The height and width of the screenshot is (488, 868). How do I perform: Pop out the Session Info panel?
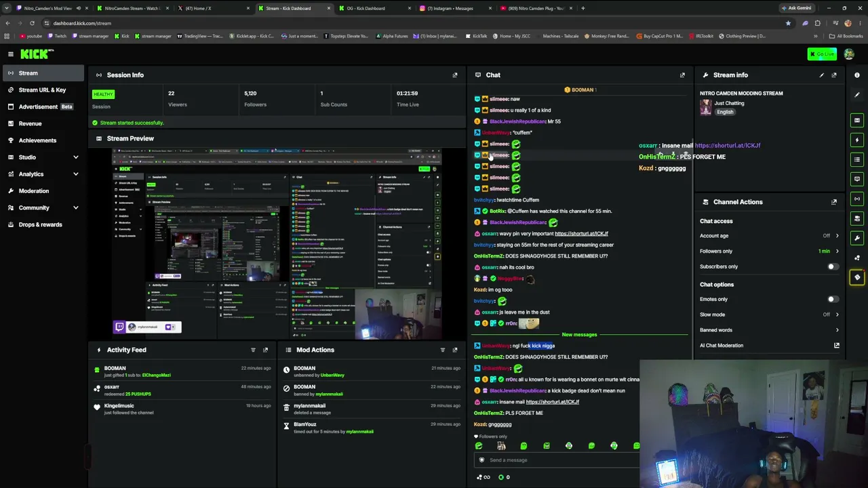[455, 75]
